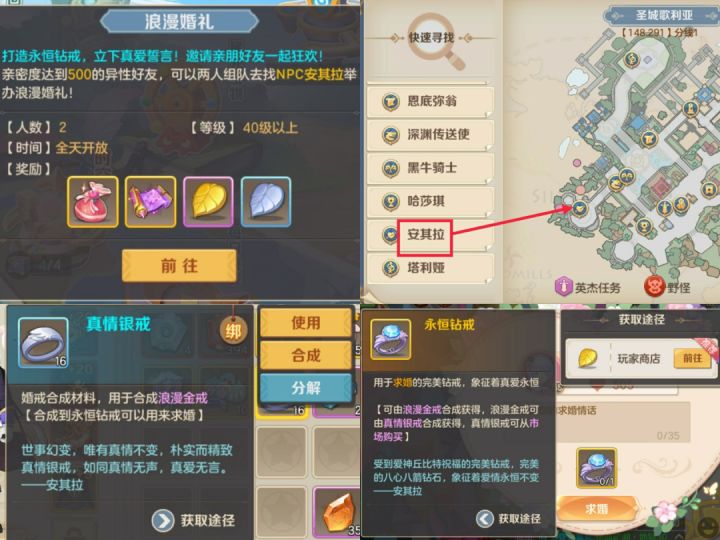Choose 深渊传送使 from the NPC list
This screenshot has width=720, height=540.
430,135
